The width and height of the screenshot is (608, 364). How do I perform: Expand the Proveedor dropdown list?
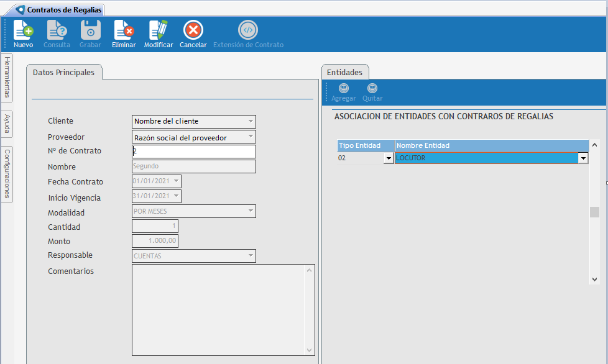click(251, 137)
